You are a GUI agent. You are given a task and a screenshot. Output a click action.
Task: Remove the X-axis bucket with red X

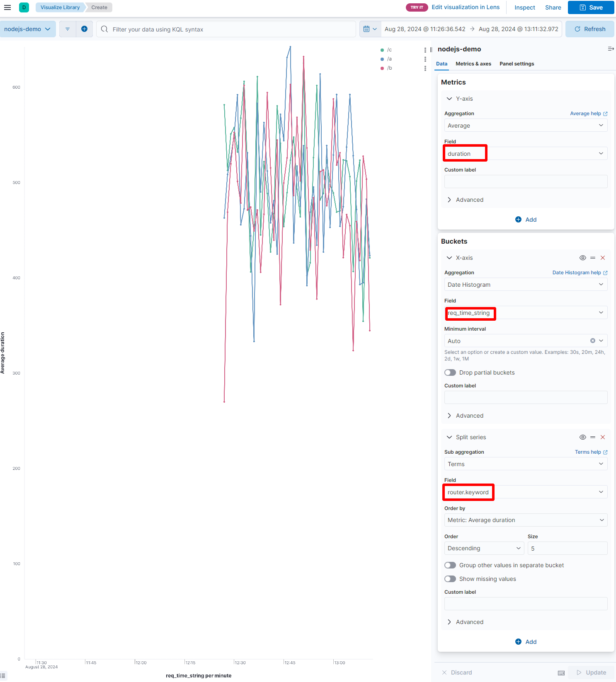pos(603,258)
